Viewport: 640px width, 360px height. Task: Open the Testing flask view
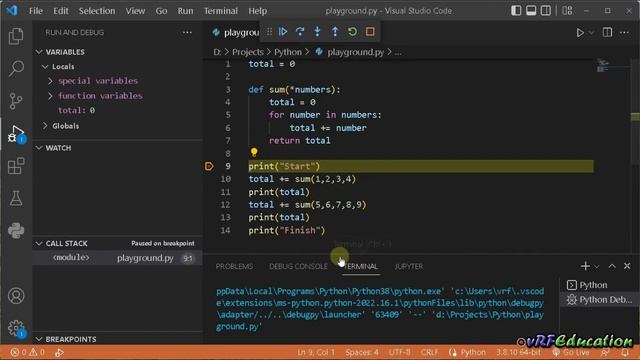(16, 198)
